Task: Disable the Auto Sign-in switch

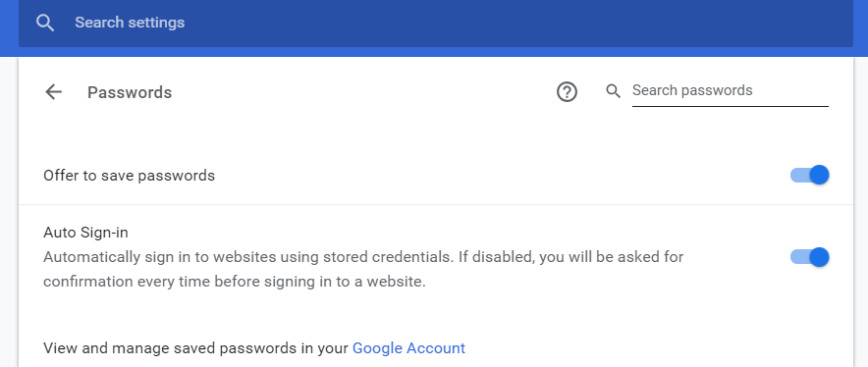Action: [x=809, y=257]
